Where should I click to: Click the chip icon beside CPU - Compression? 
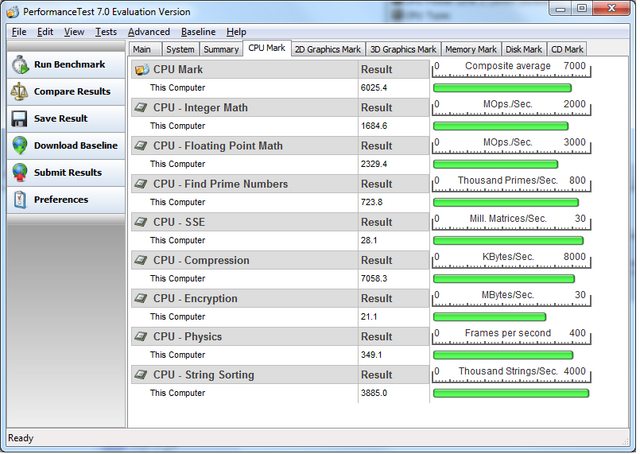[x=141, y=260]
